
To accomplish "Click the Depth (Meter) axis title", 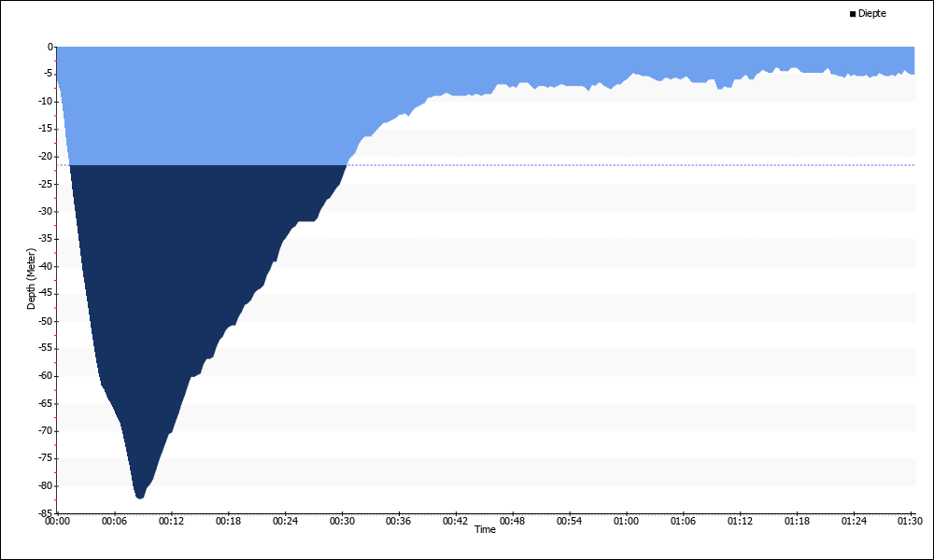I will [x=31, y=279].
